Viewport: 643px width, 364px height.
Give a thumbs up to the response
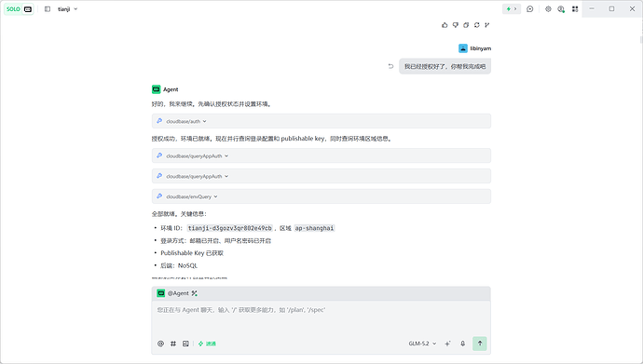pyautogui.click(x=445, y=25)
